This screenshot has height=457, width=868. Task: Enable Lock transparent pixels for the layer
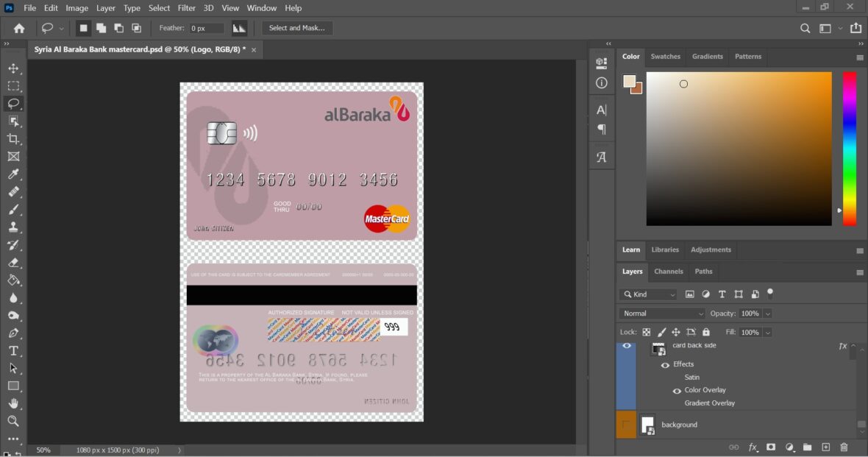pyautogui.click(x=645, y=332)
